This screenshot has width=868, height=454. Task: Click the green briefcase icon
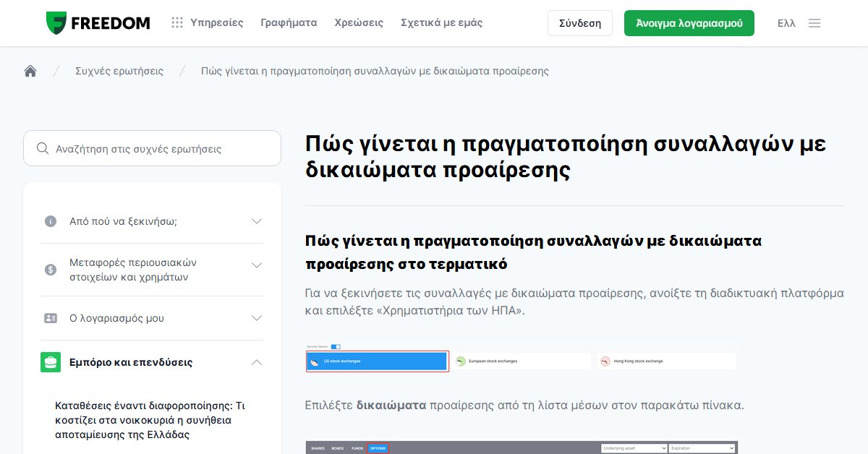[51, 362]
